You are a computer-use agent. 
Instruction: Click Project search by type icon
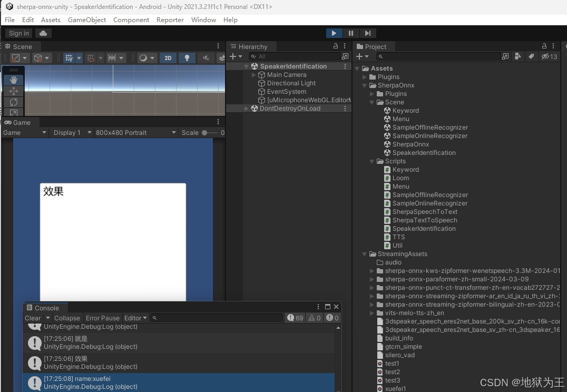click(518, 56)
